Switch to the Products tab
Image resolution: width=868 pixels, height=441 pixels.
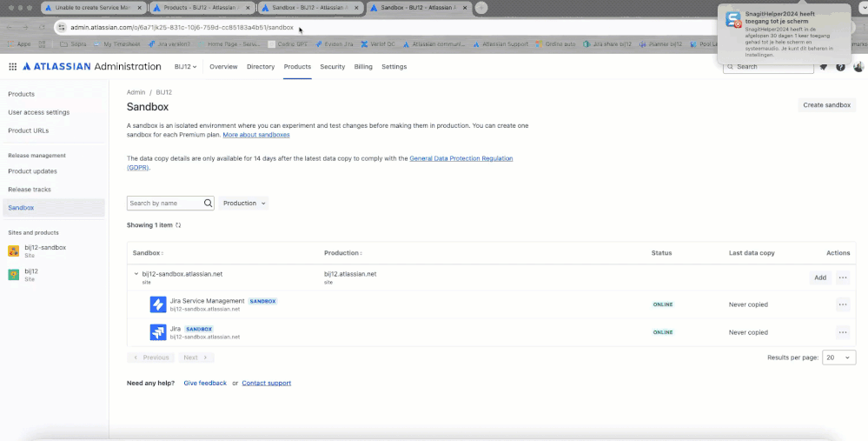pyautogui.click(x=297, y=66)
